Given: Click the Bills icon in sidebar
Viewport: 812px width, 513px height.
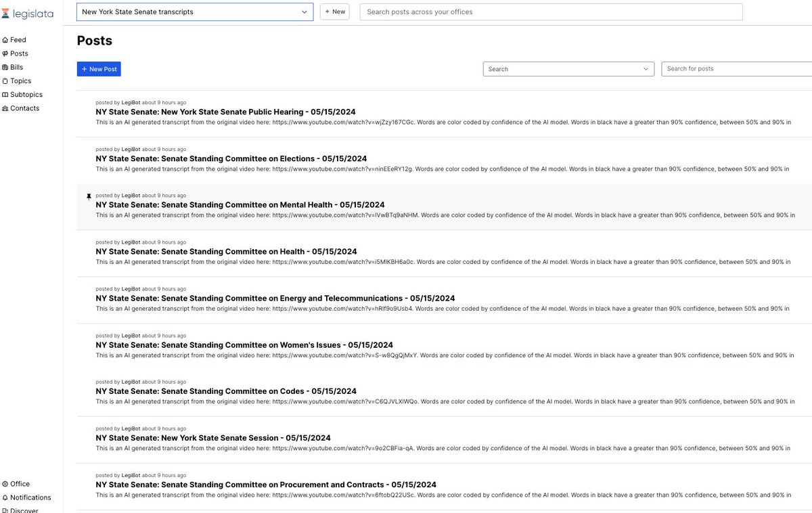Looking at the screenshot, I should (5, 67).
